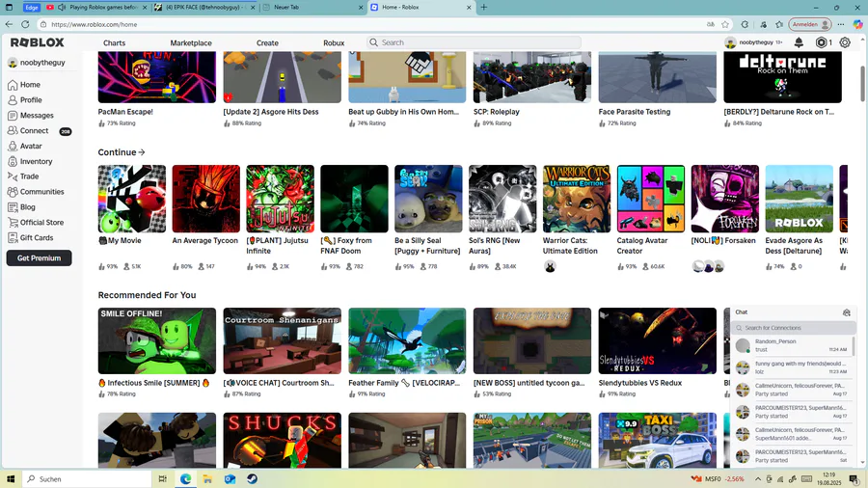Open chat settings icon in Chat panel

click(847, 312)
